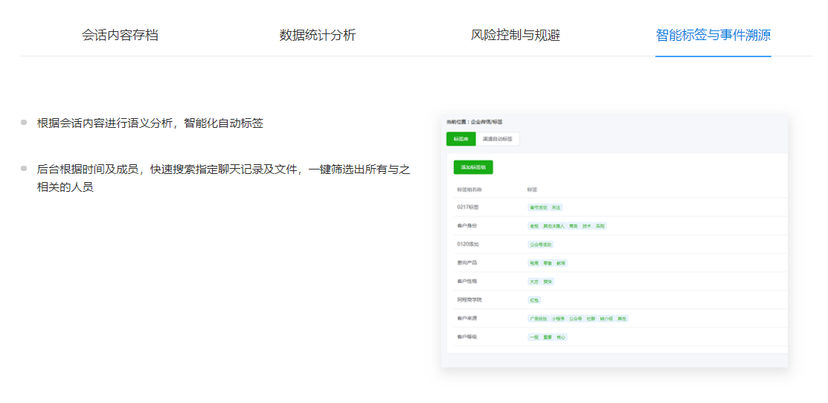
Task: Switch to the 渠道自动标签 tab
Action: click(x=497, y=139)
